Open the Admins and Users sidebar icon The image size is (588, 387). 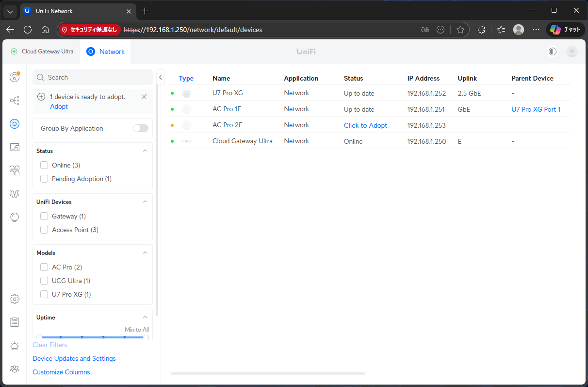coord(15,369)
